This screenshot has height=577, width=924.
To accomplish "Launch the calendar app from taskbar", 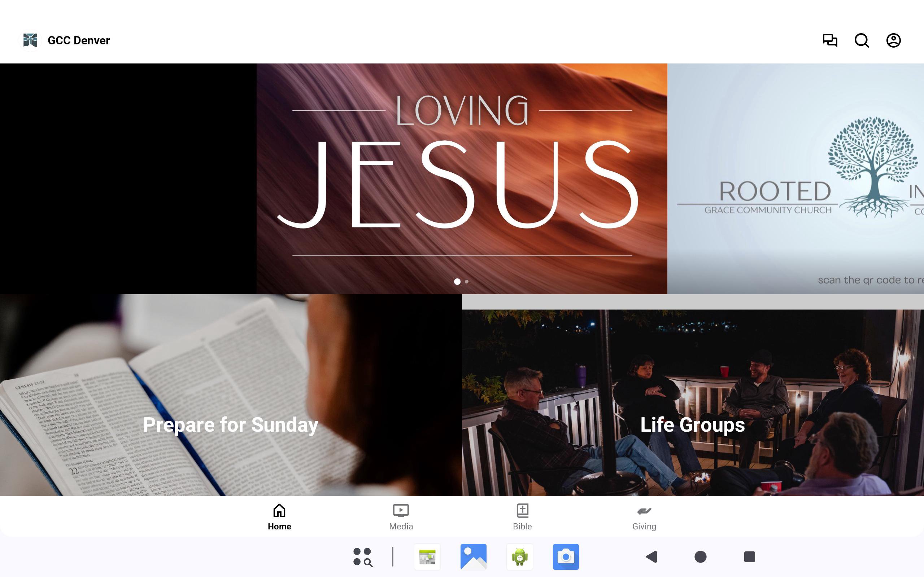I will pos(427,557).
